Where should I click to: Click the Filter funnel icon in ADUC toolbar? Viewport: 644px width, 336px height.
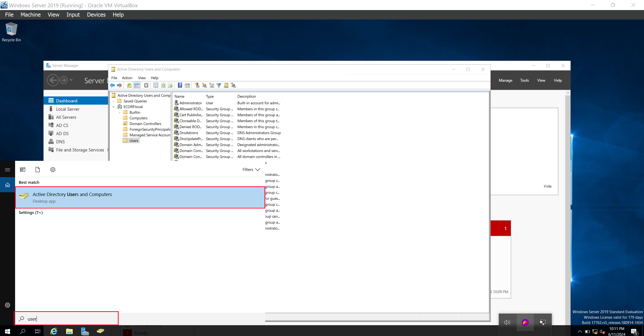[x=219, y=85]
